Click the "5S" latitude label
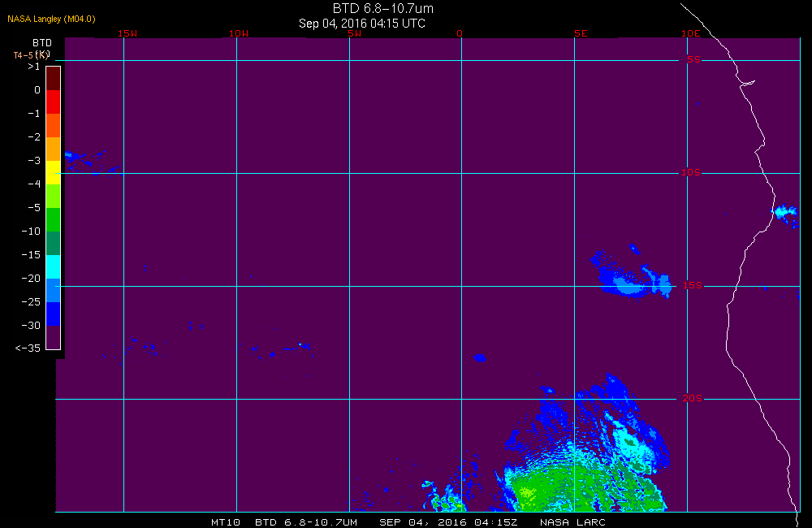The image size is (812, 528). [694, 59]
